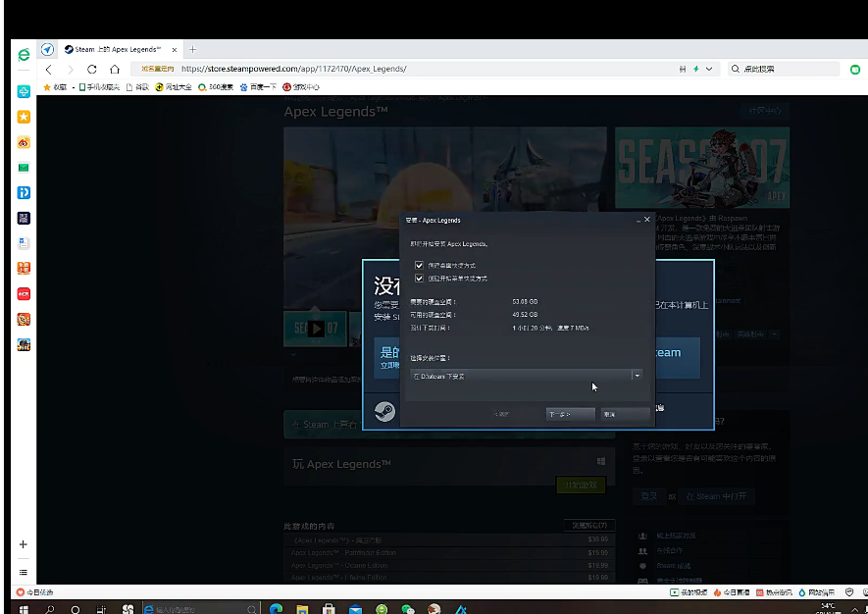
Task: Select the Steam Apex Legends browser tab
Action: (118, 49)
